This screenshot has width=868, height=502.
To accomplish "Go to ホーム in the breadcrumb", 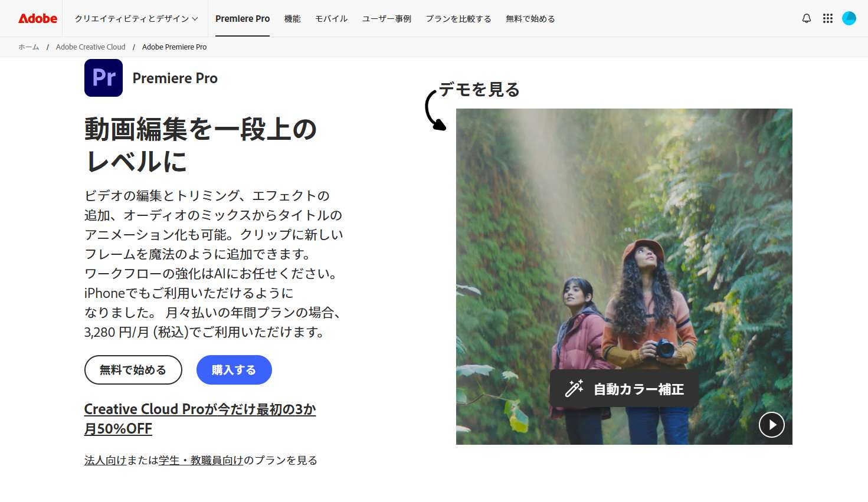I will point(29,47).
